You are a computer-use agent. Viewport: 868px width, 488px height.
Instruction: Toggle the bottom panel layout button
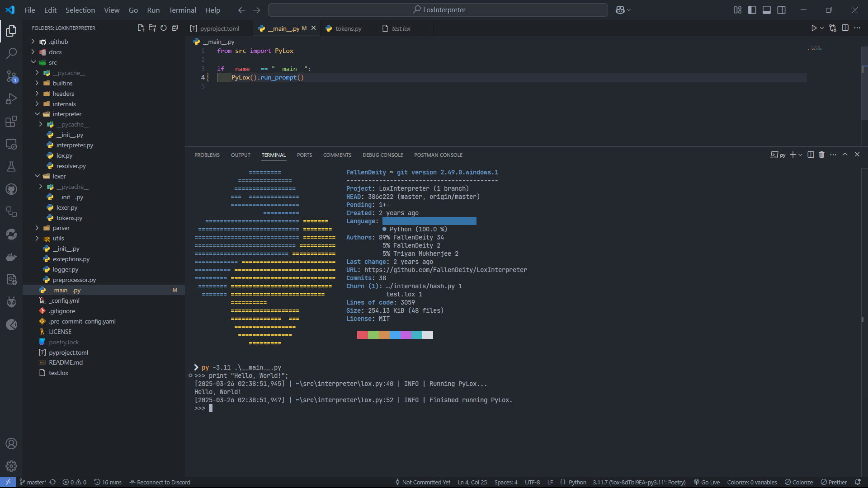tap(767, 10)
